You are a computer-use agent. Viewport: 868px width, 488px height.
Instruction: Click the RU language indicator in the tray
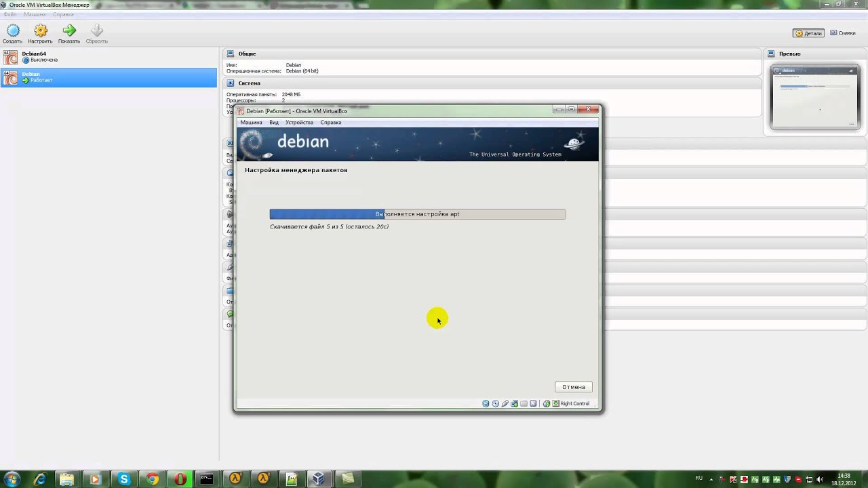(x=699, y=479)
